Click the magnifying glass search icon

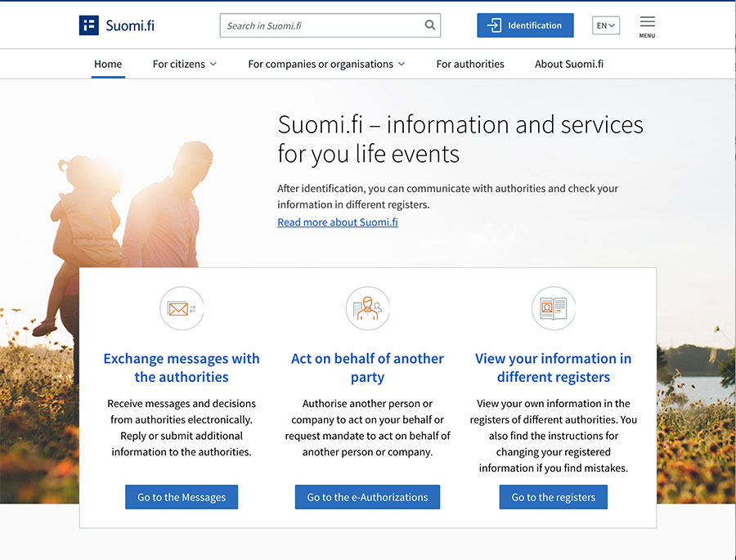click(429, 25)
